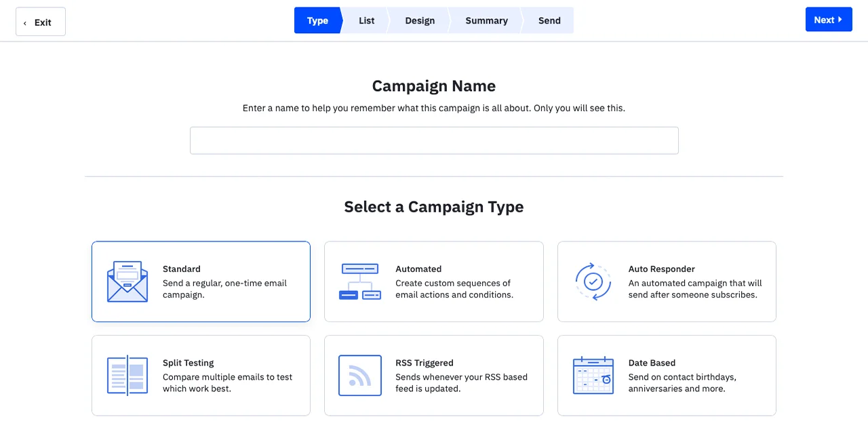This screenshot has width=868, height=434.
Task: Select the Date Based title text
Action: (652, 363)
